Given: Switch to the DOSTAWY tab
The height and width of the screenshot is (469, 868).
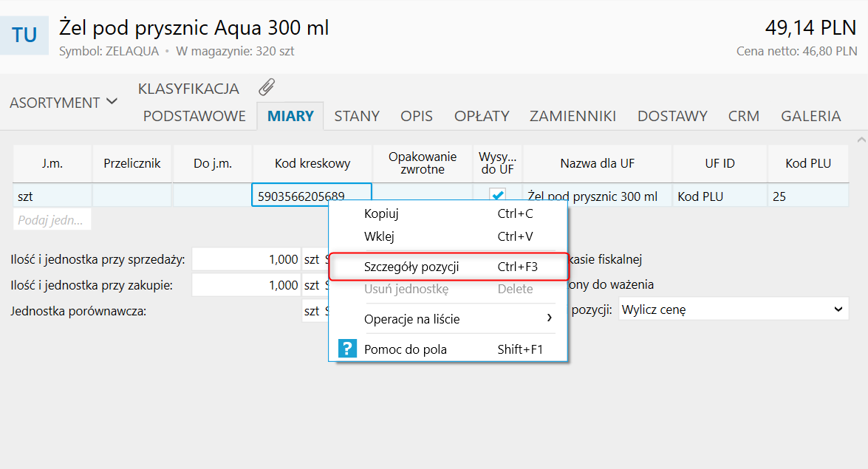Looking at the screenshot, I should click(672, 116).
